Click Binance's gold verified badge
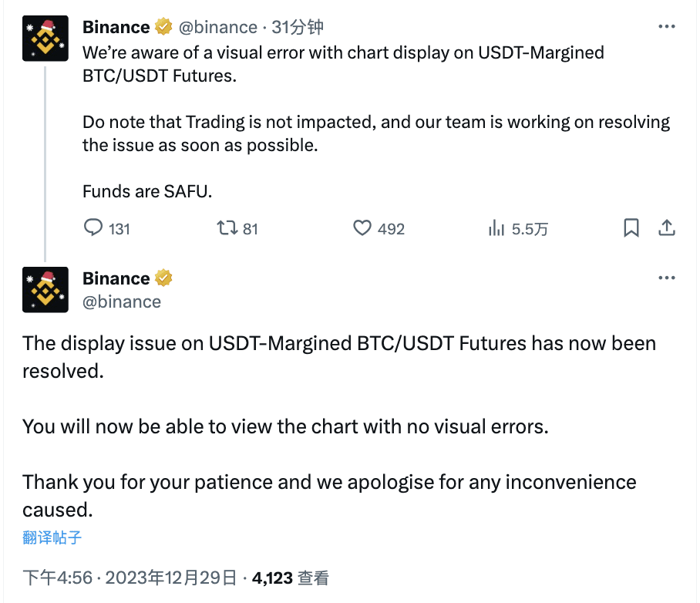Screen dimensions: 700x603 click(163, 26)
